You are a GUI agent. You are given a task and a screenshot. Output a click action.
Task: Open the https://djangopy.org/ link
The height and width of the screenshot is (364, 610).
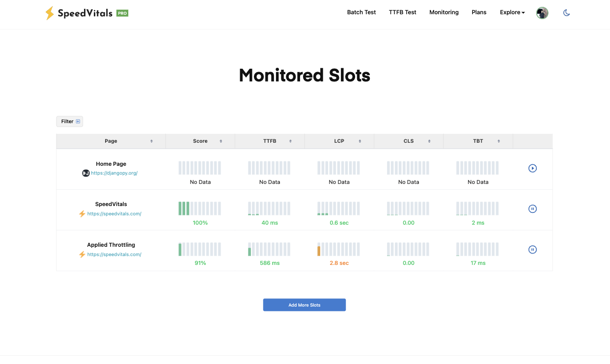click(x=114, y=173)
